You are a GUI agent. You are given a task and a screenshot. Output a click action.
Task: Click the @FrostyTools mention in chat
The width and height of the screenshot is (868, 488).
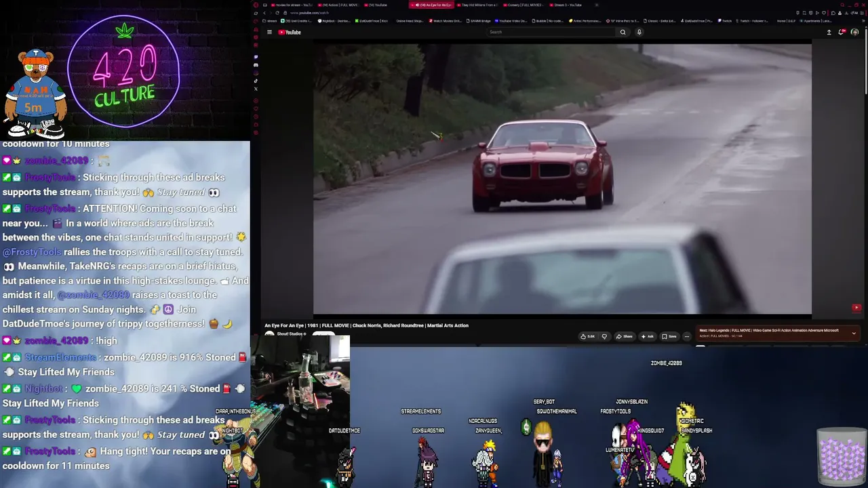click(32, 251)
